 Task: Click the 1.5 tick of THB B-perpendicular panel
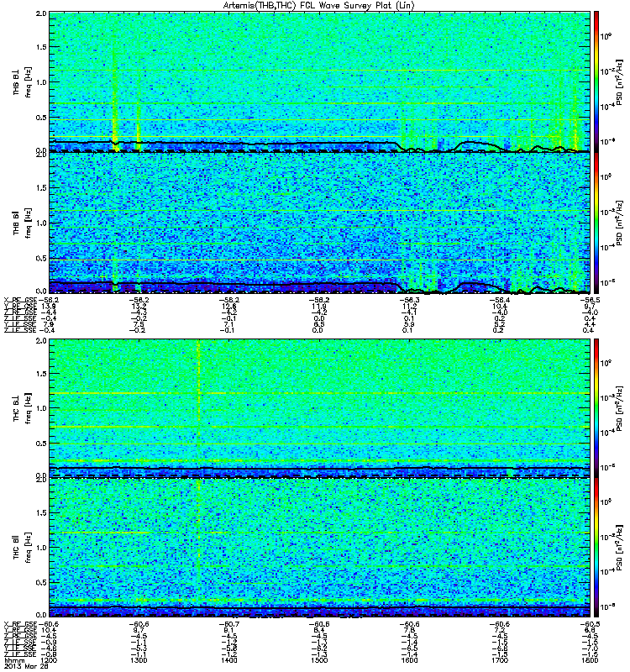click(41, 47)
